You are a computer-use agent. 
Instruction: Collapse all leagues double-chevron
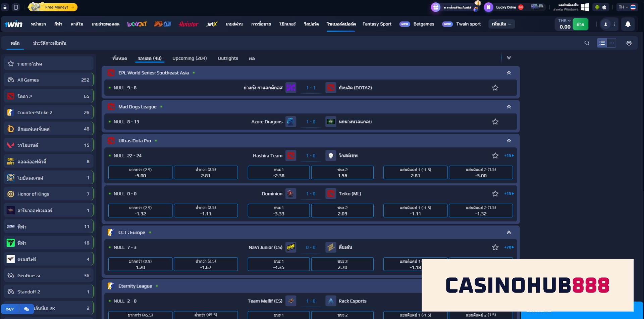click(509, 58)
